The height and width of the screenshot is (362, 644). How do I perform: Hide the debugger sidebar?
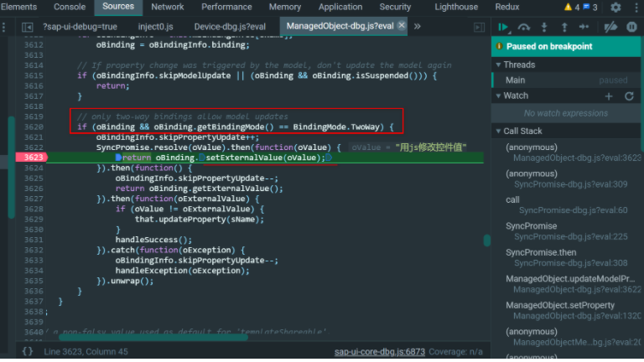coord(479,27)
